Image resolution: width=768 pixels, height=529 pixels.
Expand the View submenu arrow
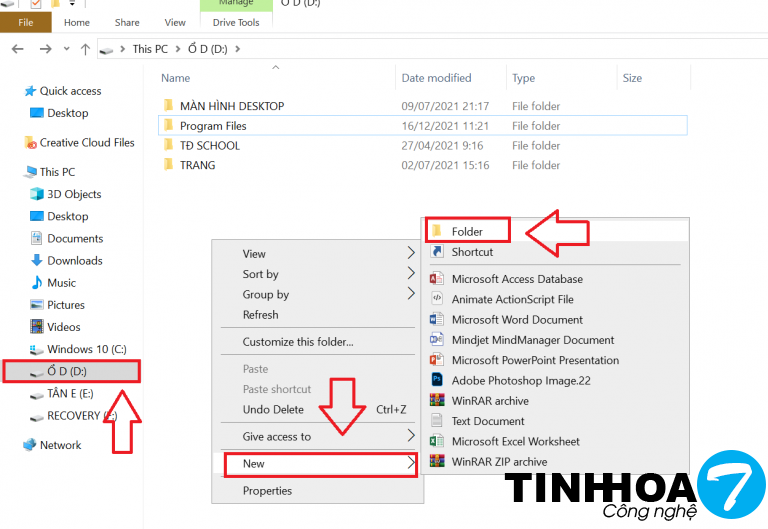pos(410,254)
